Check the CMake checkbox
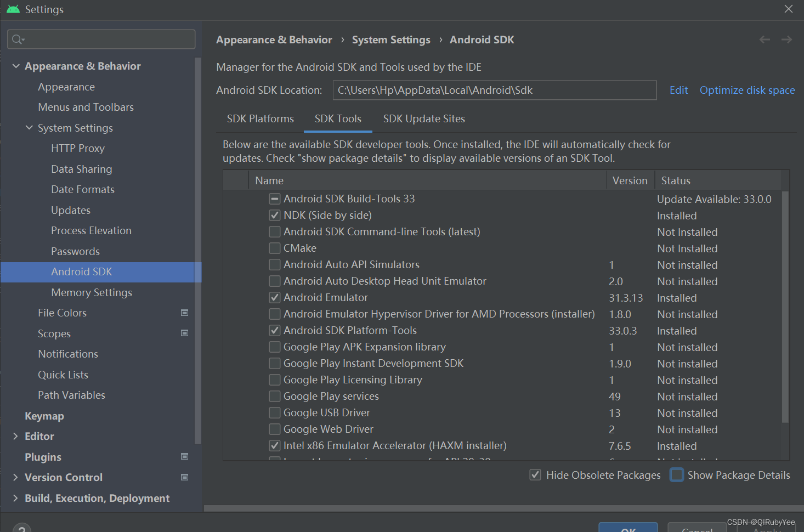Viewport: 804px width, 532px height. [x=275, y=248]
